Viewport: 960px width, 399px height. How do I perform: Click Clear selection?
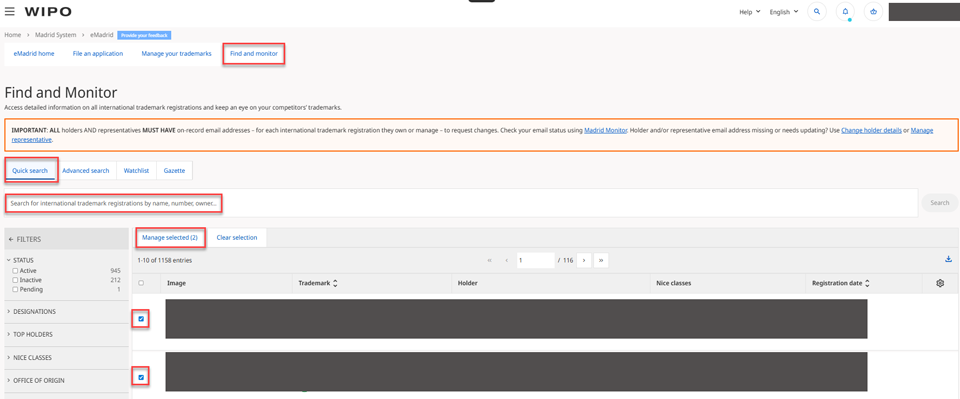(237, 237)
